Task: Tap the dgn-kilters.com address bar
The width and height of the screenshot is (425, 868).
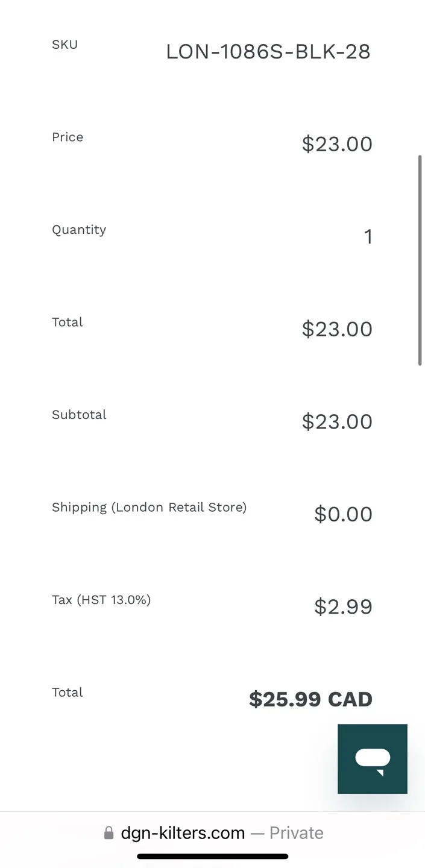Action: pyautogui.click(x=183, y=833)
